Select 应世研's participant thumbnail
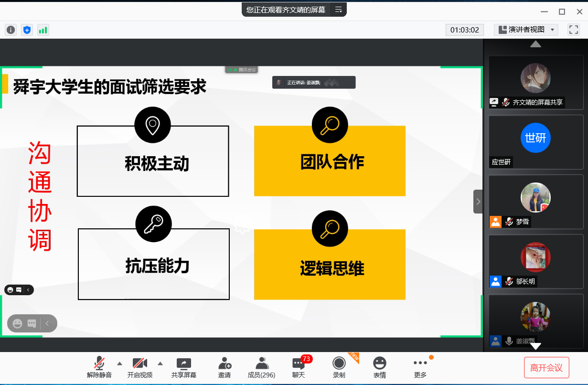 (535, 142)
